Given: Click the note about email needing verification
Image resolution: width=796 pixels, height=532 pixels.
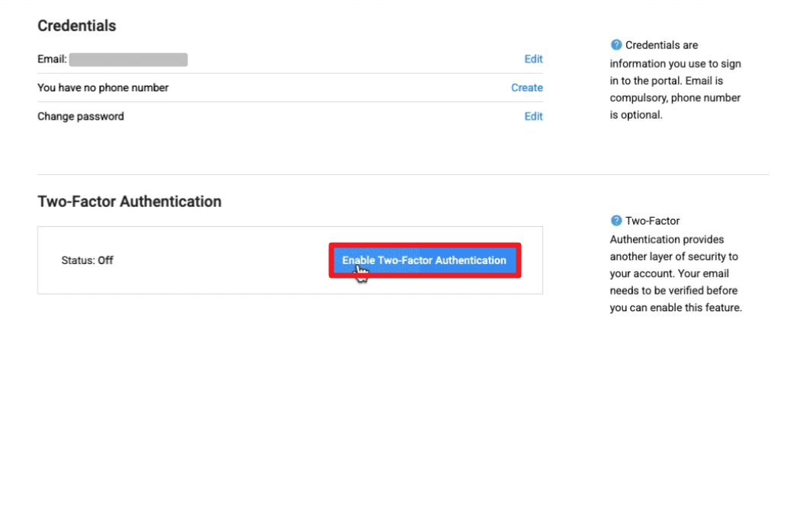Looking at the screenshot, I should (x=675, y=299).
